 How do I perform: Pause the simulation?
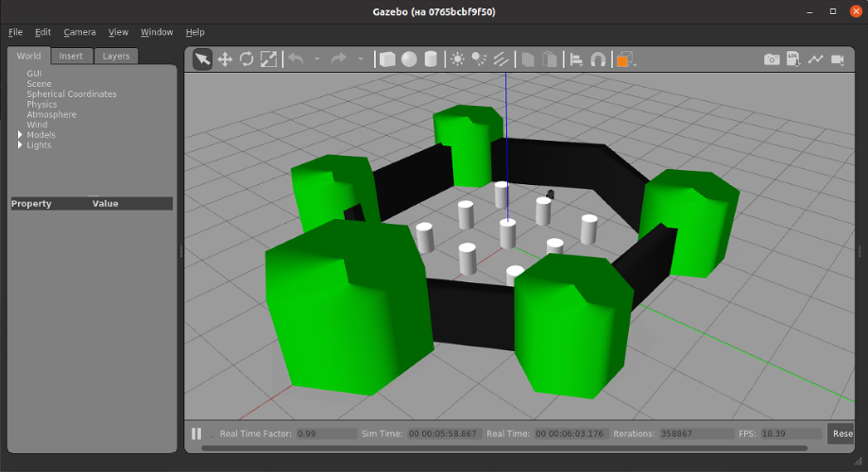(196, 433)
